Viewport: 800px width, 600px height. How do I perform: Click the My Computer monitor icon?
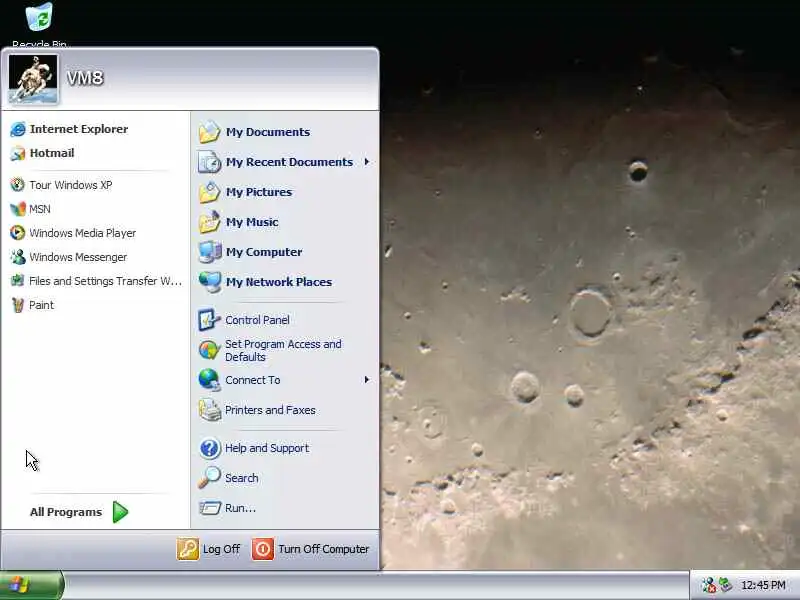coord(209,252)
